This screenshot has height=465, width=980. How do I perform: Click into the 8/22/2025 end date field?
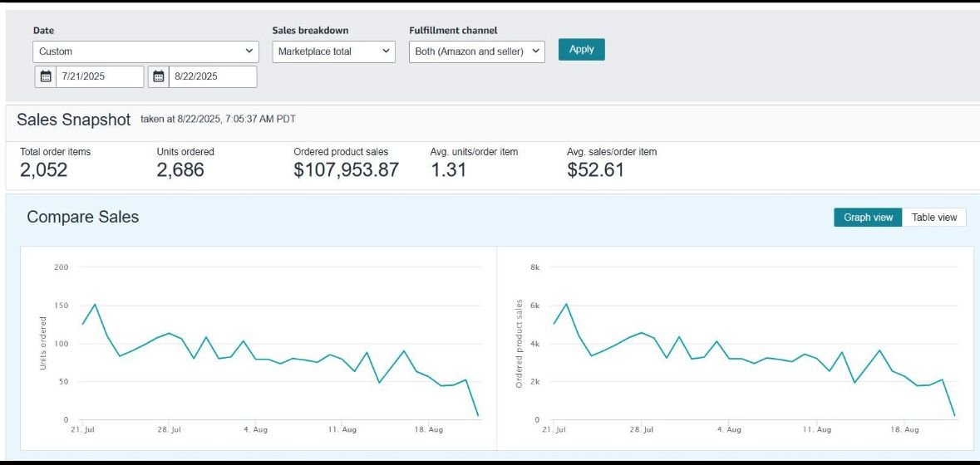coord(213,76)
